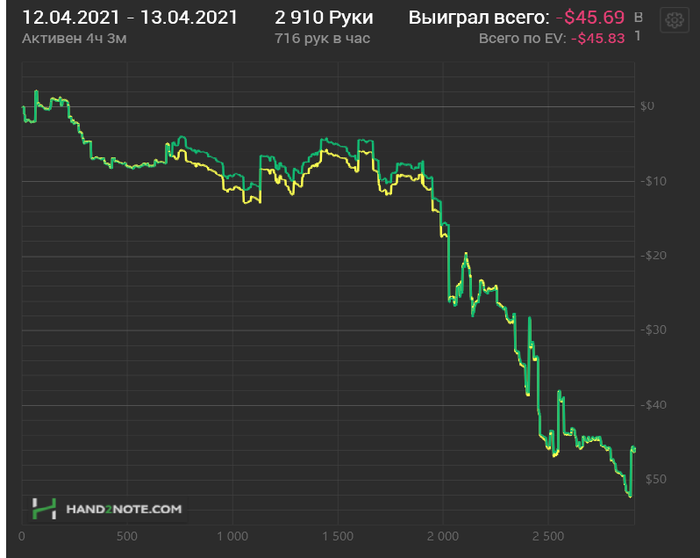Click the green Hand2Note logo icon
Screen dimensions: 700x558
coord(44,508)
